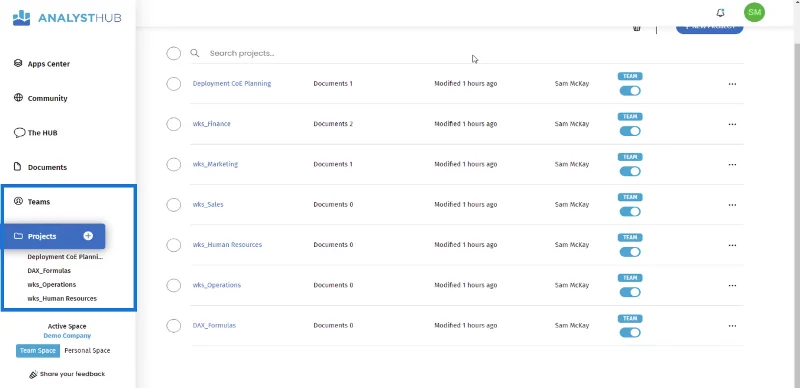Open more options for wks_Sales
This screenshot has height=388, width=800.
pos(732,205)
